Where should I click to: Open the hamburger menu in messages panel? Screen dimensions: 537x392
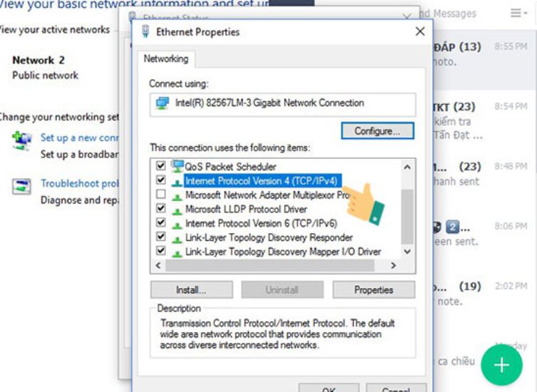(x=517, y=13)
